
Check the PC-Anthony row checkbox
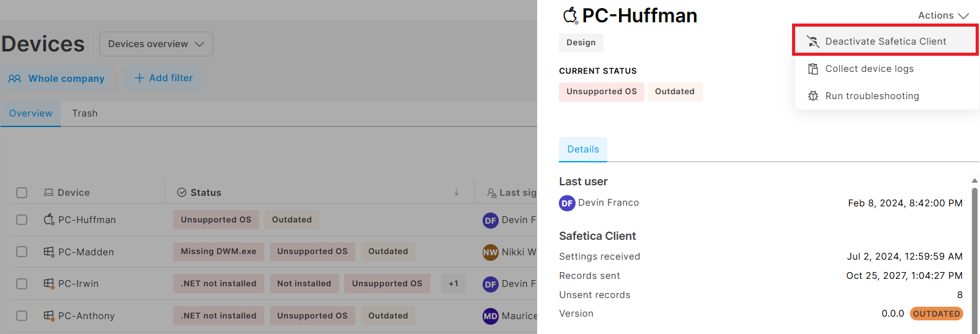[22, 315]
